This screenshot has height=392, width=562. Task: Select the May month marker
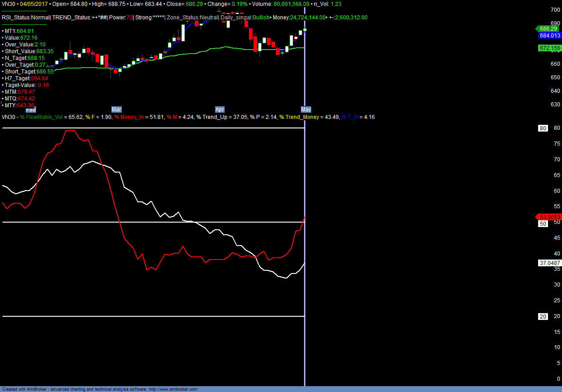coord(306,109)
